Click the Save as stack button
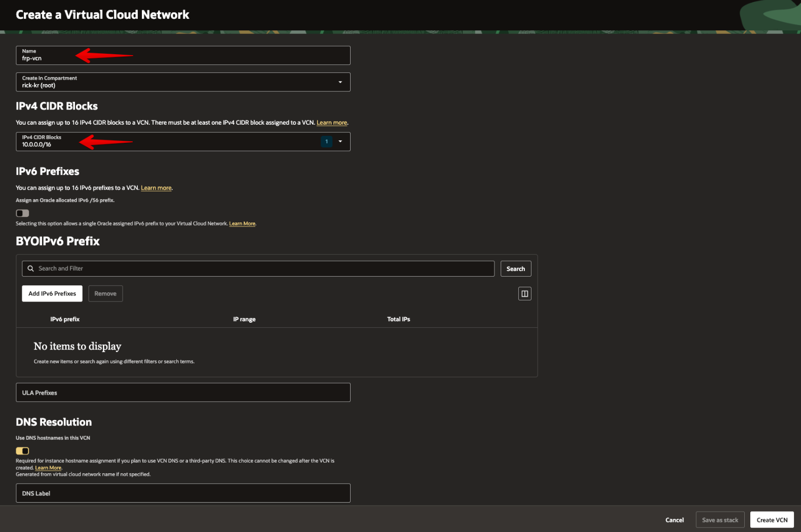801x532 pixels. 720,520
